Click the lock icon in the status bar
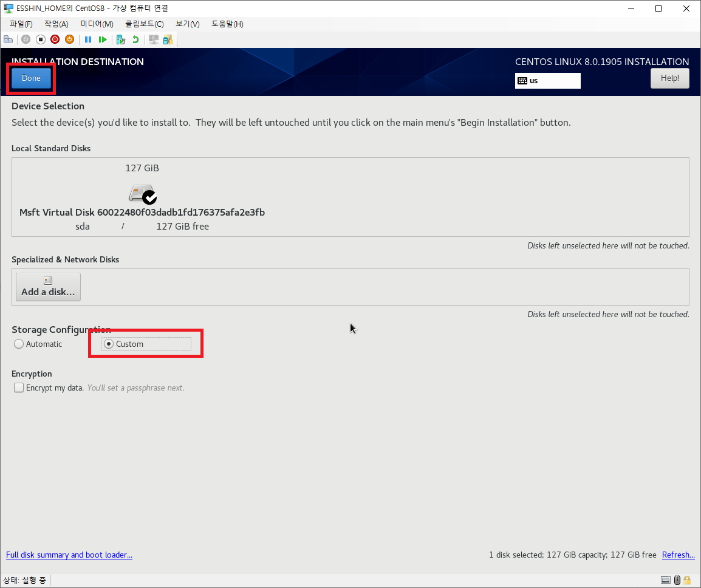This screenshot has height=588, width=701. pos(687,580)
